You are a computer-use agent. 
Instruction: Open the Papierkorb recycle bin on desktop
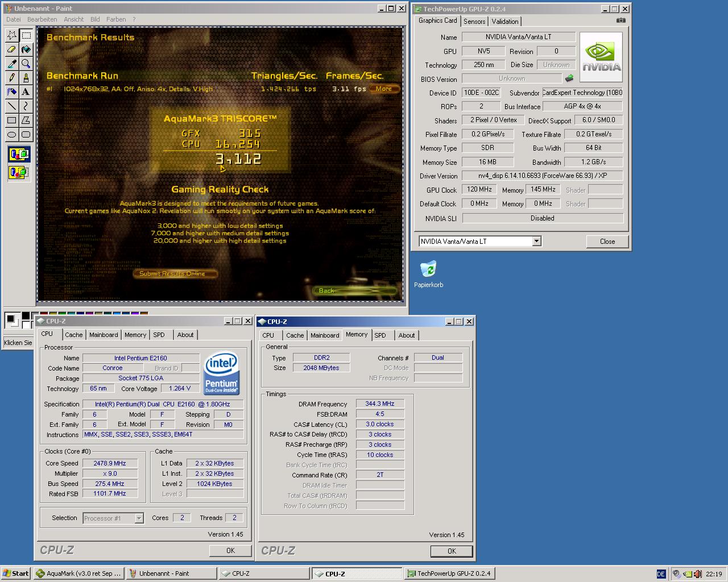click(428, 275)
